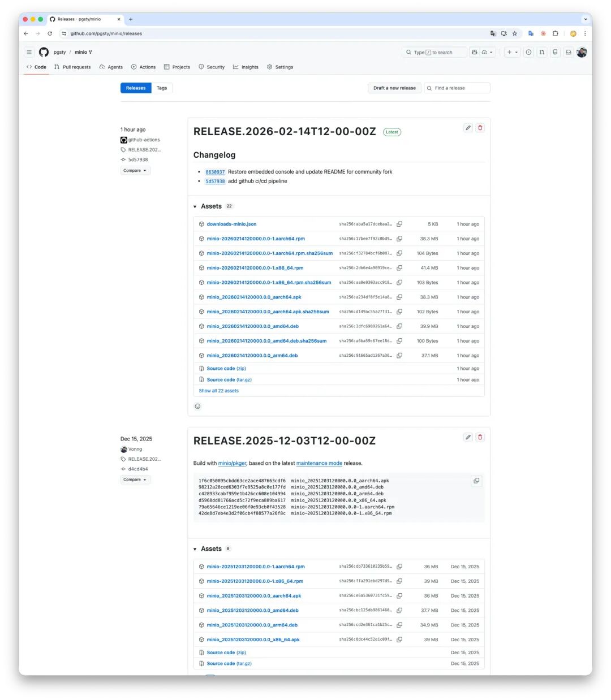Image resolution: width=611 pixels, height=700 pixels.
Task: Open the pgsty organization breadcrumb
Action: point(59,52)
